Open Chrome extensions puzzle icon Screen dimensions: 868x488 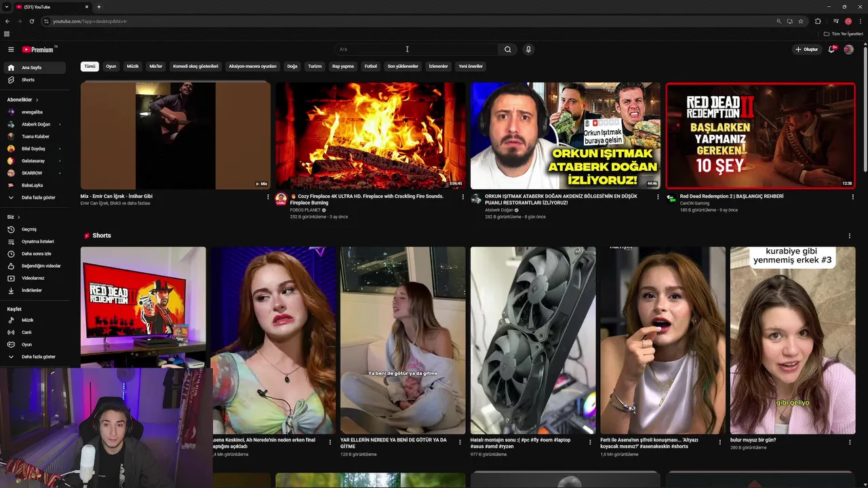[818, 21]
